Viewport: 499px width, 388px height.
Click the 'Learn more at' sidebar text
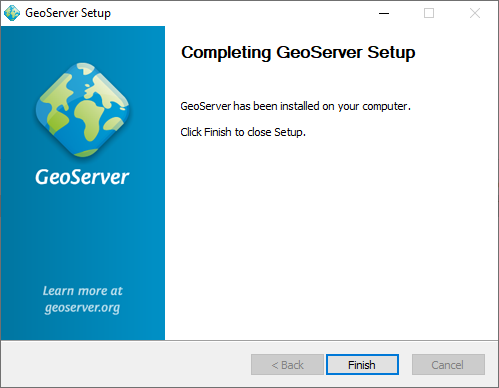click(83, 291)
